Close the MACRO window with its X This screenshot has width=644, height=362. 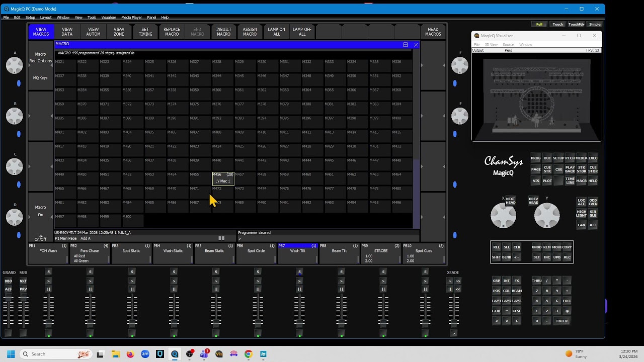(416, 45)
